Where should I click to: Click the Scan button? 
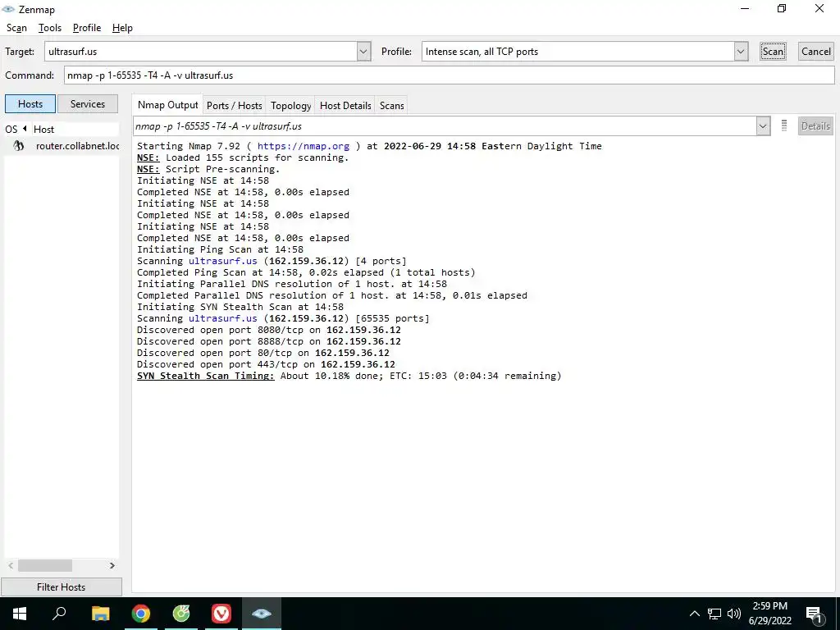(x=773, y=52)
